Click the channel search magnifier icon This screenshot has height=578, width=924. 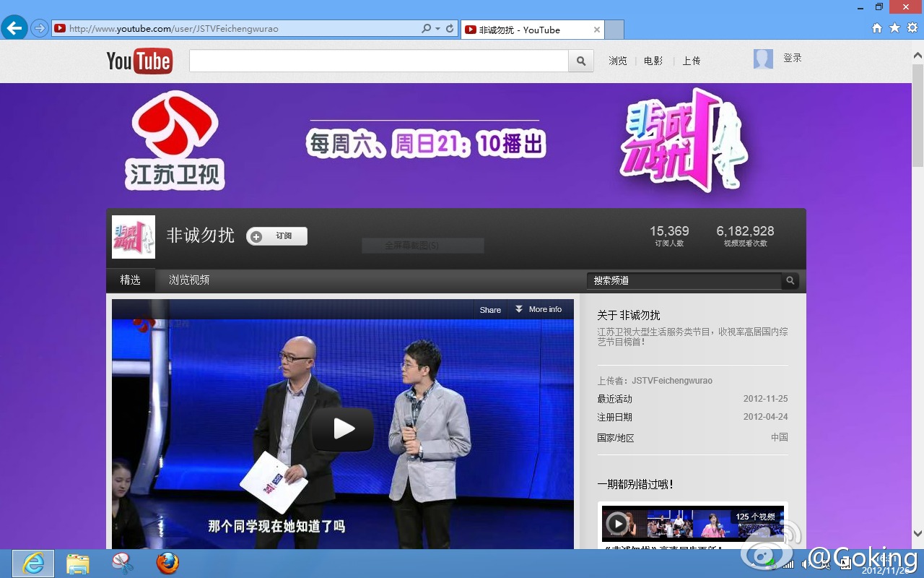[x=790, y=280]
